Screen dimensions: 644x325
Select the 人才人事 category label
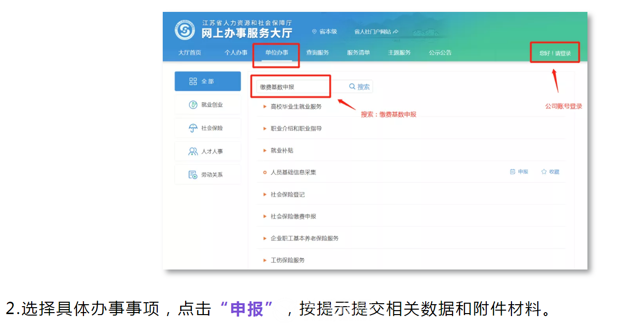212,151
